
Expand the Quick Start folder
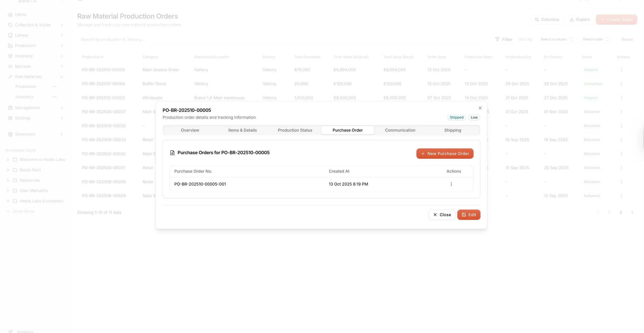pyautogui.click(x=8, y=170)
